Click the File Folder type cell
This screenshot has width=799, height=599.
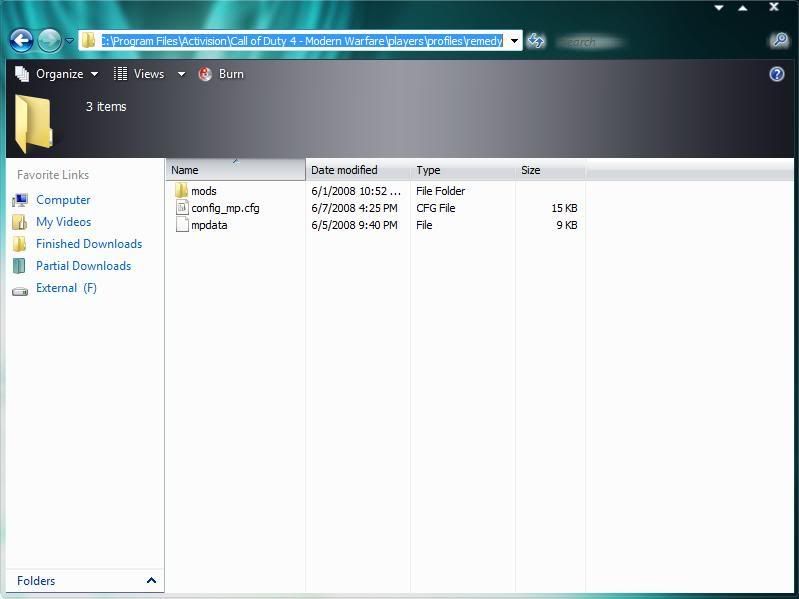coord(440,191)
